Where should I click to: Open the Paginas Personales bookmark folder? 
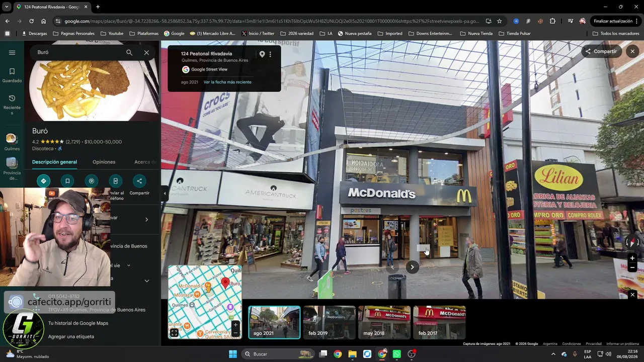point(73,34)
